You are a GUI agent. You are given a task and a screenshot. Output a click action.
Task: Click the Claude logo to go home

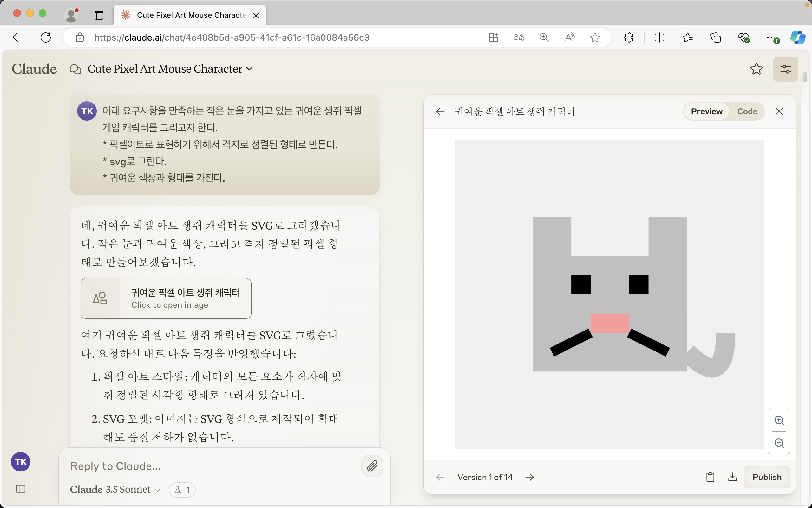34,69
